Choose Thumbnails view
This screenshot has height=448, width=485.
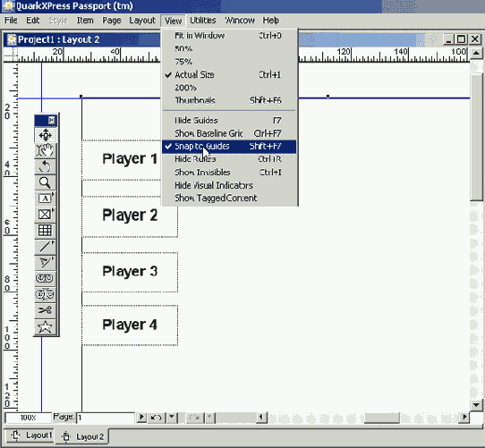(229, 100)
